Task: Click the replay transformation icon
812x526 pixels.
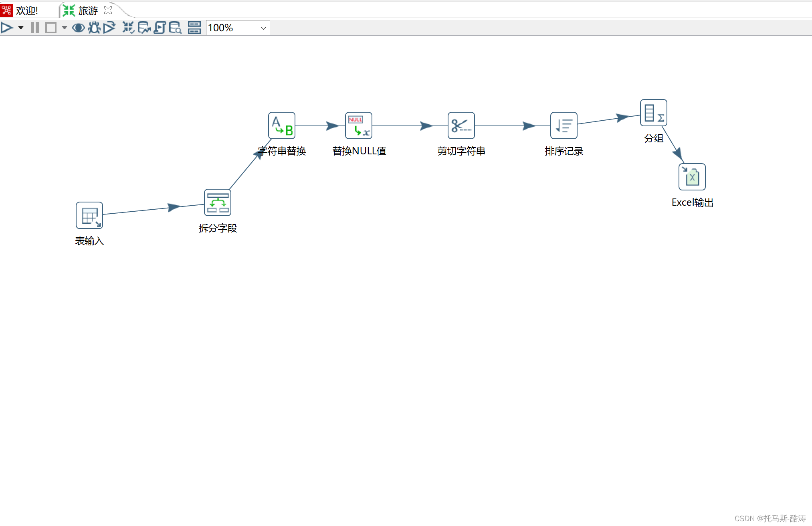Action: pos(109,28)
